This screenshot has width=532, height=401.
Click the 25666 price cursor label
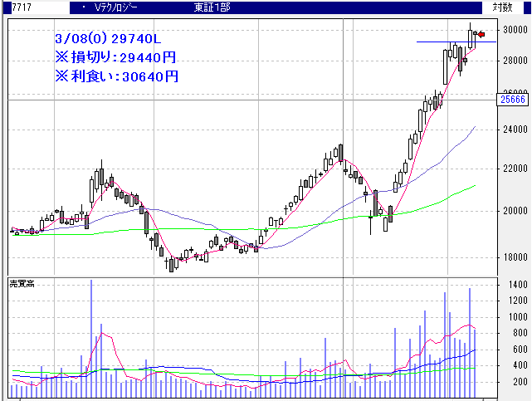click(x=512, y=100)
